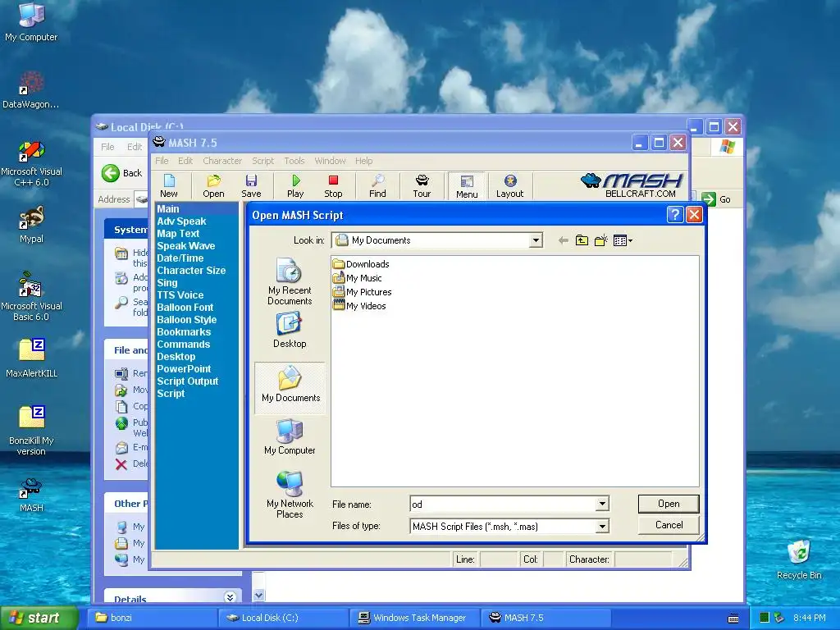The width and height of the screenshot is (840, 630).
Task: Select the Mypal desktop icon
Action: tap(32, 225)
